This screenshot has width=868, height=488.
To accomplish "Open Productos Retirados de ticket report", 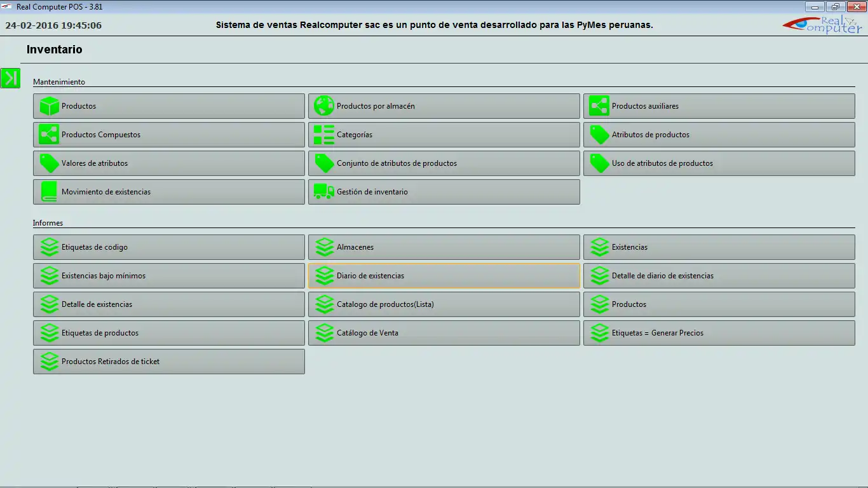I will pyautogui.click(x=169, y=362).
